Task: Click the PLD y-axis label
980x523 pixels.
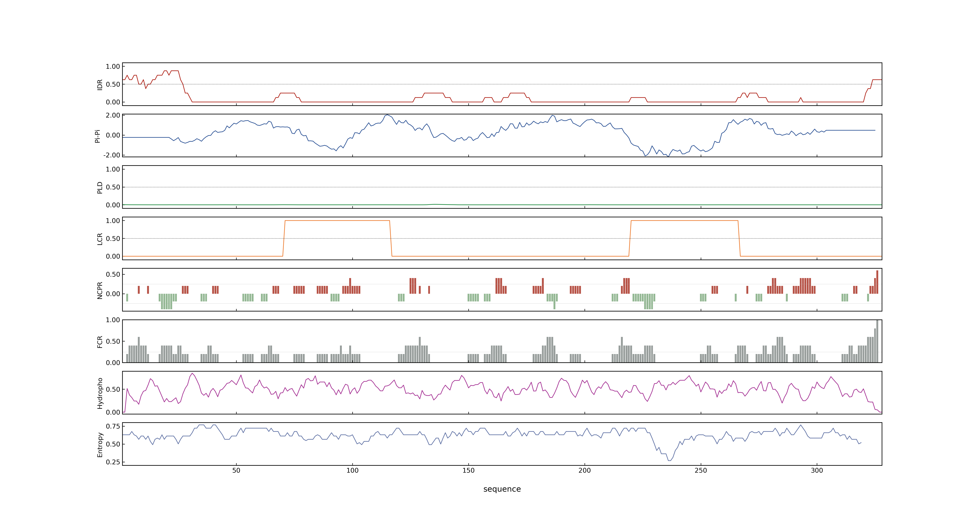Action: (100, 188)
